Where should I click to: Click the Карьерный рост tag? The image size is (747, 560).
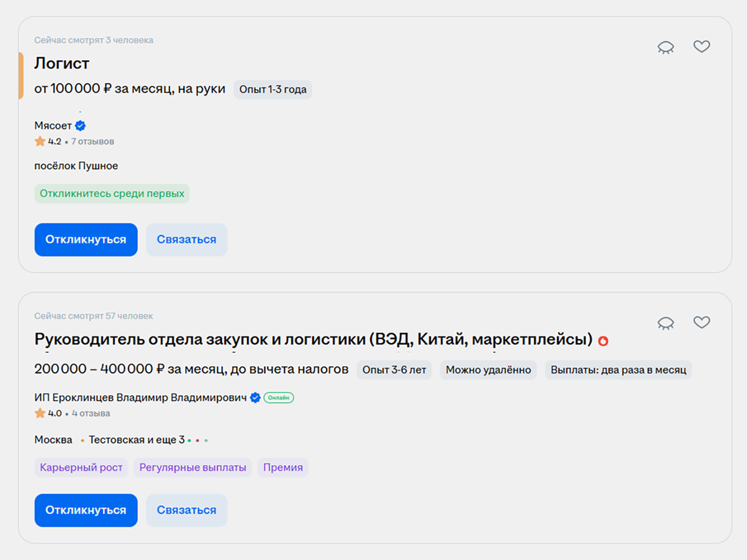(x=81, y=468)
